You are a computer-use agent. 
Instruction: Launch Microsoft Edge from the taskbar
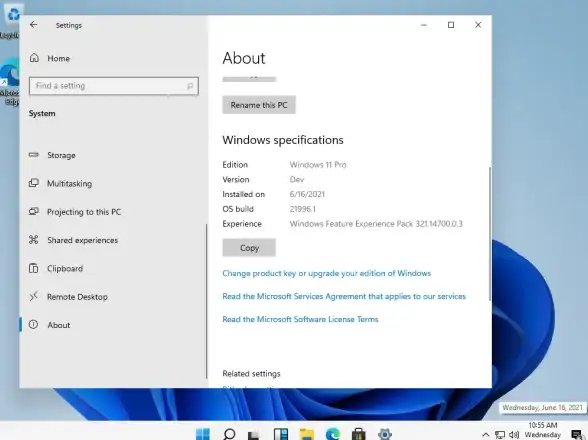(333, 434)
